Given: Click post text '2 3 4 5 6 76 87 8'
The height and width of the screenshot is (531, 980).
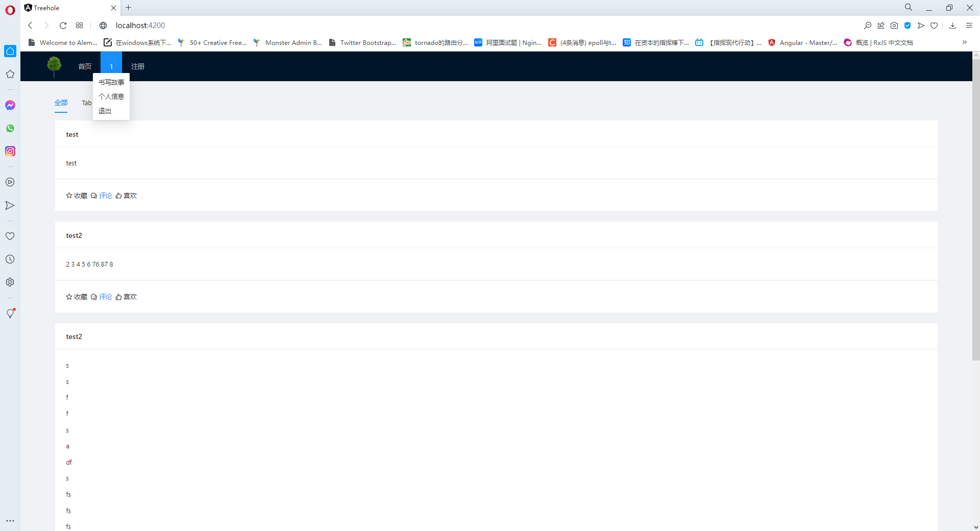Looking at the screenshot, I should 89,264.
